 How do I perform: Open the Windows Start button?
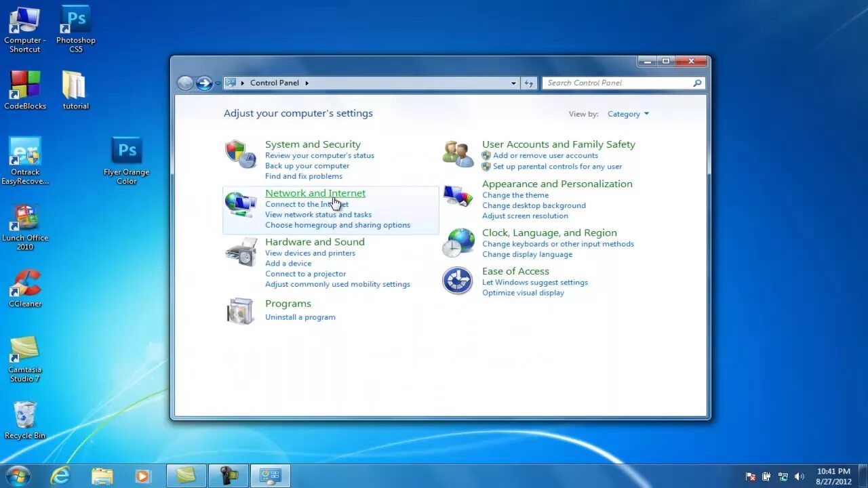(18, 476)
